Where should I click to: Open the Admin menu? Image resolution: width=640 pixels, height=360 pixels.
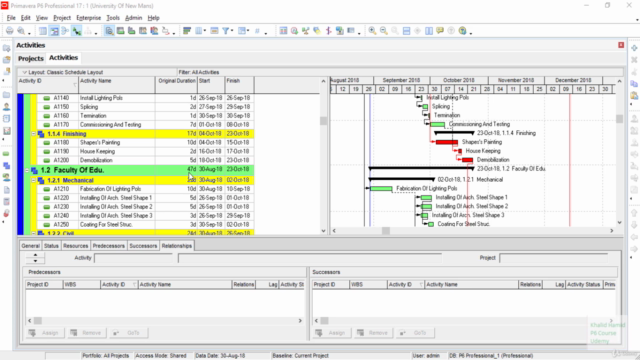133,18
